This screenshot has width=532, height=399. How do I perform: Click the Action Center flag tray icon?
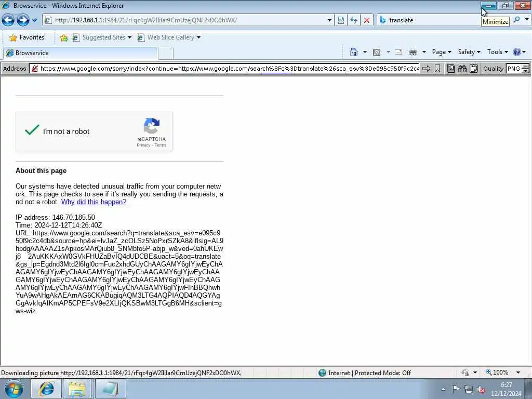click(456, 389)
